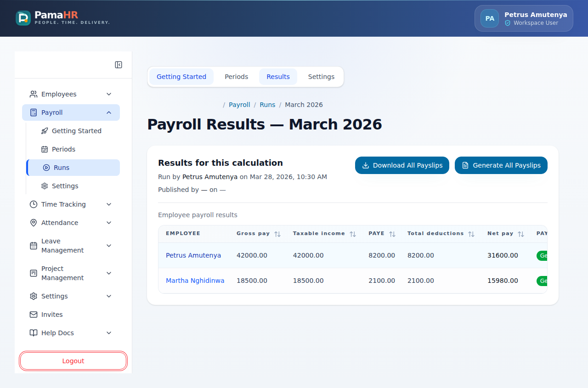Click the main Settings gear icon

[34, 296]
